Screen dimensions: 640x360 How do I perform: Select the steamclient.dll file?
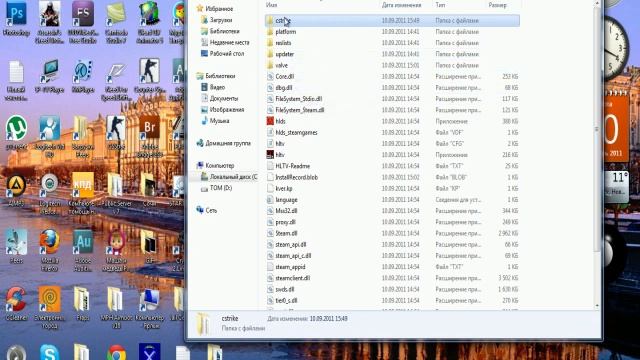293,278
